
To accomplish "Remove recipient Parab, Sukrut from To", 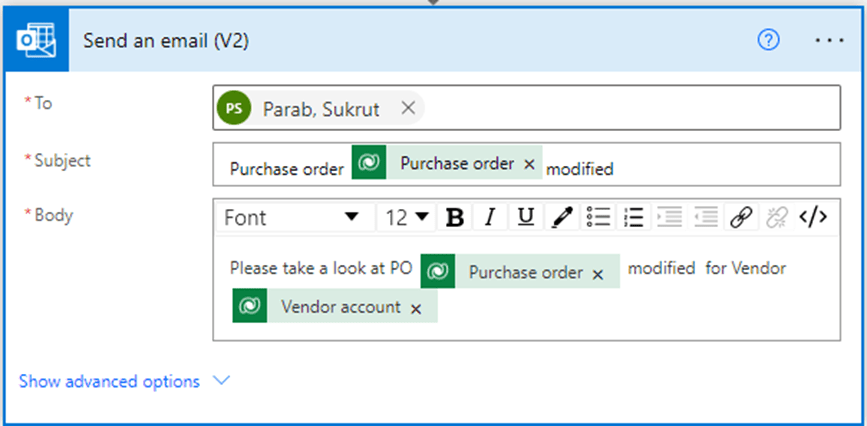I will 408,109.
